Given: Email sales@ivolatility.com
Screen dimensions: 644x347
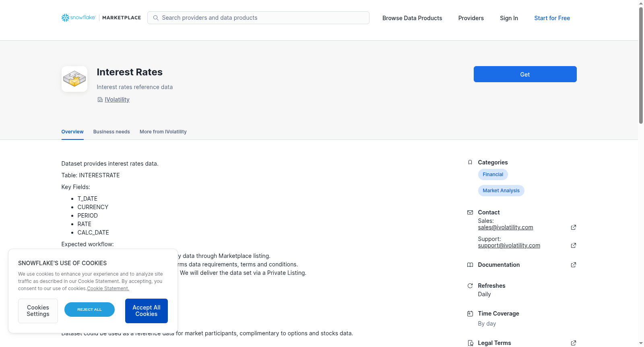Looking at the screenshot, I should tap(506, 227).
